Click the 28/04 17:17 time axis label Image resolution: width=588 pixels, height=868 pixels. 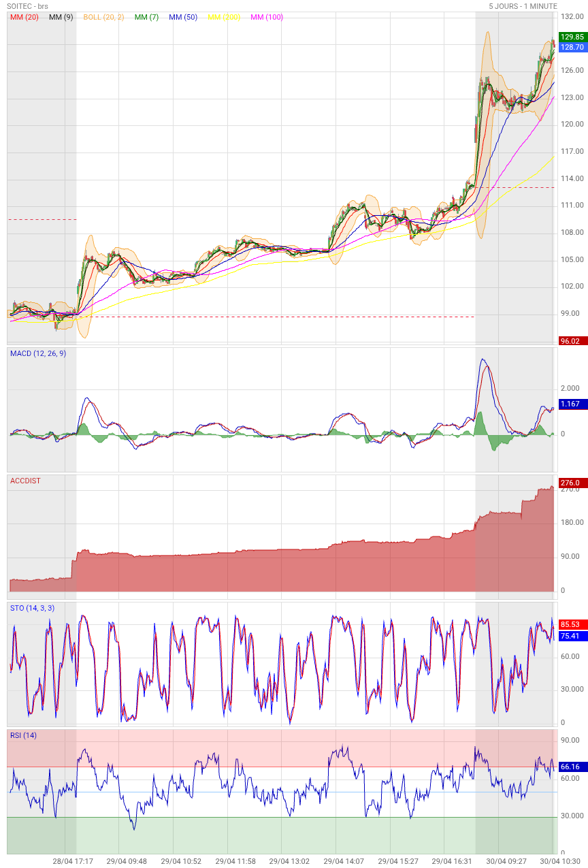click(x=73, y=861)
